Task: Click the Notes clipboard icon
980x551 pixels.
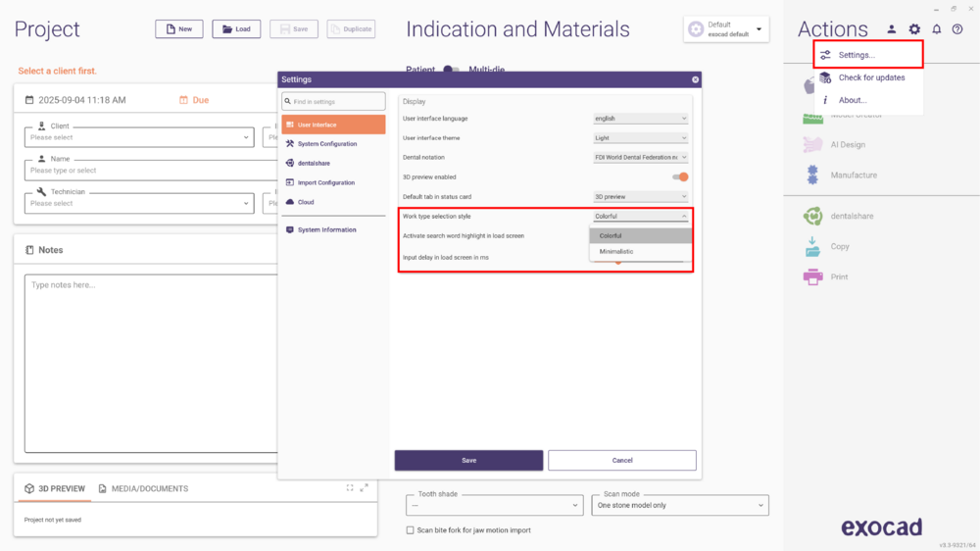Action: coord(29,250)
